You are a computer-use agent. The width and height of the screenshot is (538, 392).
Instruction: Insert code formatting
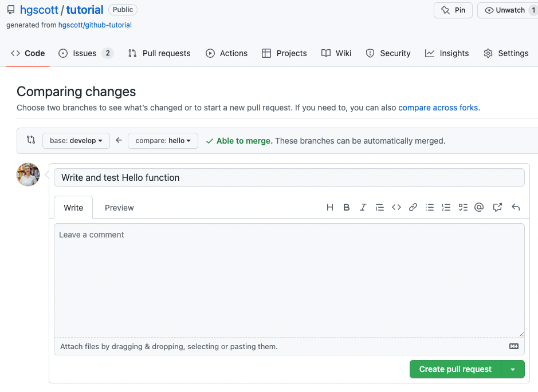[x=396, y=207]
